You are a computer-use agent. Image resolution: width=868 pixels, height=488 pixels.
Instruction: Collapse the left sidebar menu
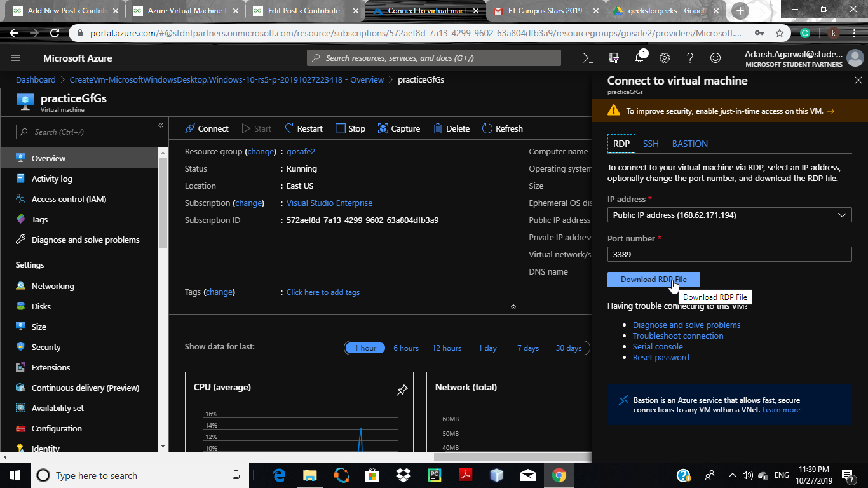(161, 125)
